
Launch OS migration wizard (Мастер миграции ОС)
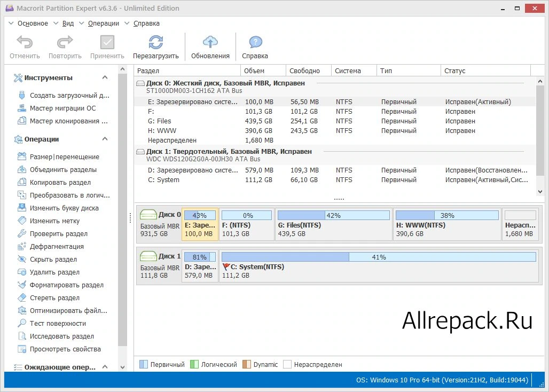[x=57, y=108]
